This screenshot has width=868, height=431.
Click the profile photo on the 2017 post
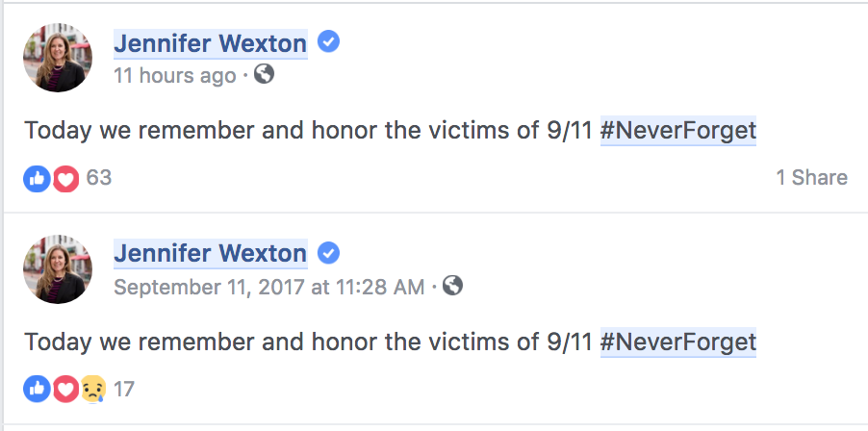coord(58,269)
